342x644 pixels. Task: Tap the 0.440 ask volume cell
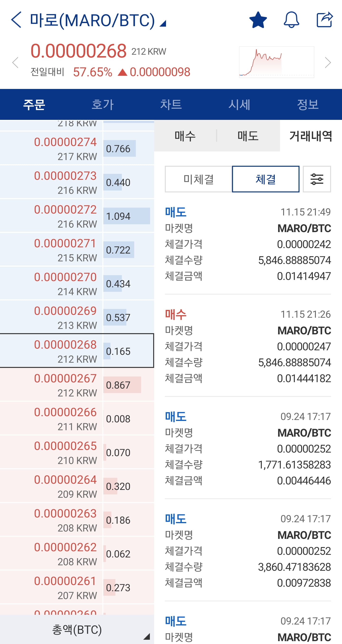128,182
